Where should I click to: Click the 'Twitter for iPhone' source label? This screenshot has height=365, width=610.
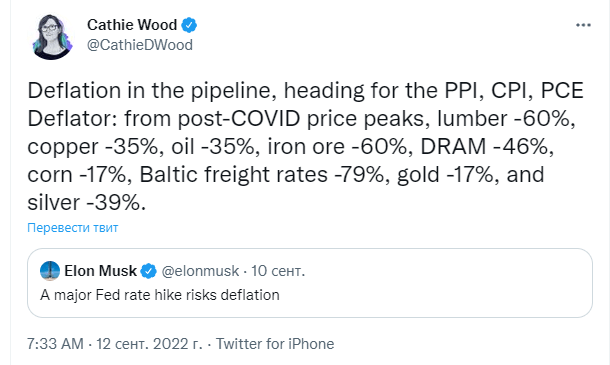click(275, 344)
